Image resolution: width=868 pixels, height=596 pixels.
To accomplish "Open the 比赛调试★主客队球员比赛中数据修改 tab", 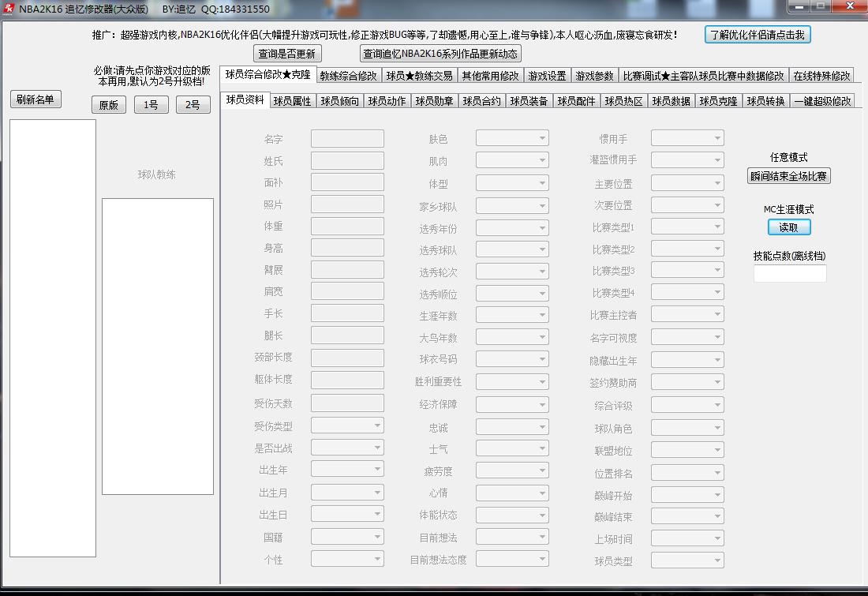I will click(x=704, y=75).
